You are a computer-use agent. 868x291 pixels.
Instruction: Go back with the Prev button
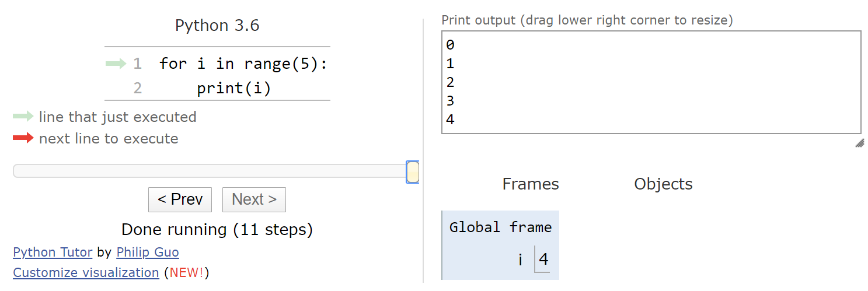click(180, 199)
